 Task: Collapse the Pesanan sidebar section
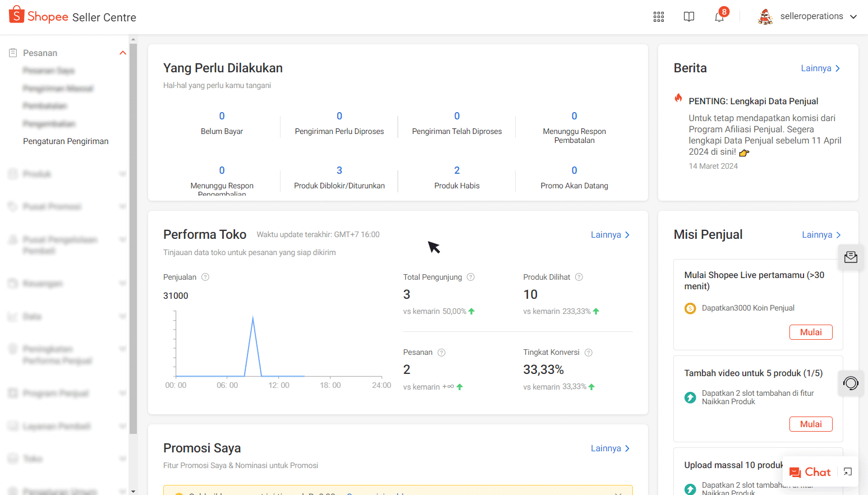pos(122,53)
